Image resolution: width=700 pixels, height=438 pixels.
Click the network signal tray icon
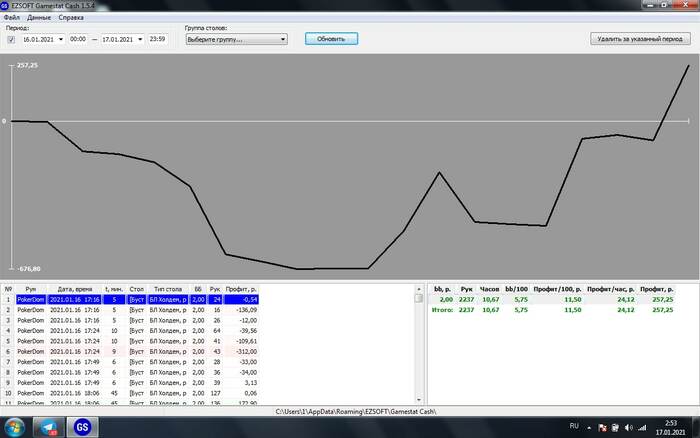[642, 428]
